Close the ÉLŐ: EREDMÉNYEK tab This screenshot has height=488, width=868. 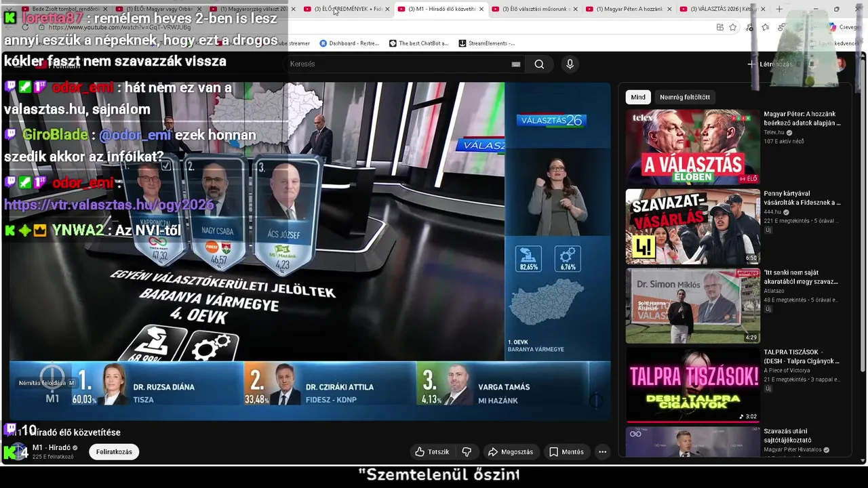click(x=387, y=9)
